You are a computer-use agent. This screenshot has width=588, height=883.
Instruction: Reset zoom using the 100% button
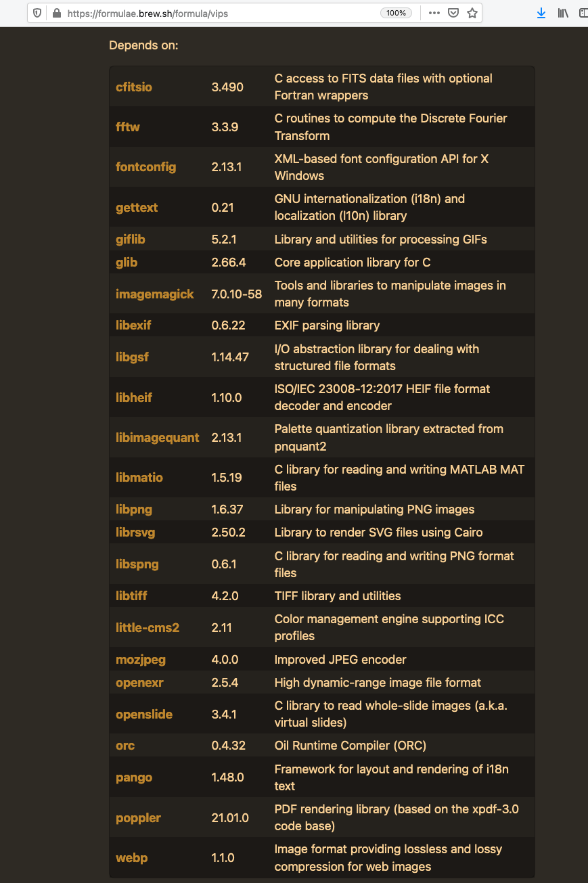coord(395,12)
